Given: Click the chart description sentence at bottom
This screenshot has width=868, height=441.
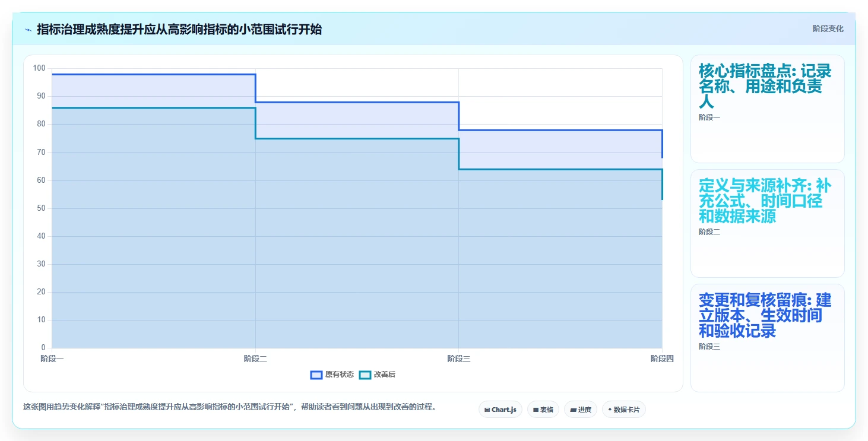Looking at the screenshot, I should pyautogui.click(x=230, y=407).
